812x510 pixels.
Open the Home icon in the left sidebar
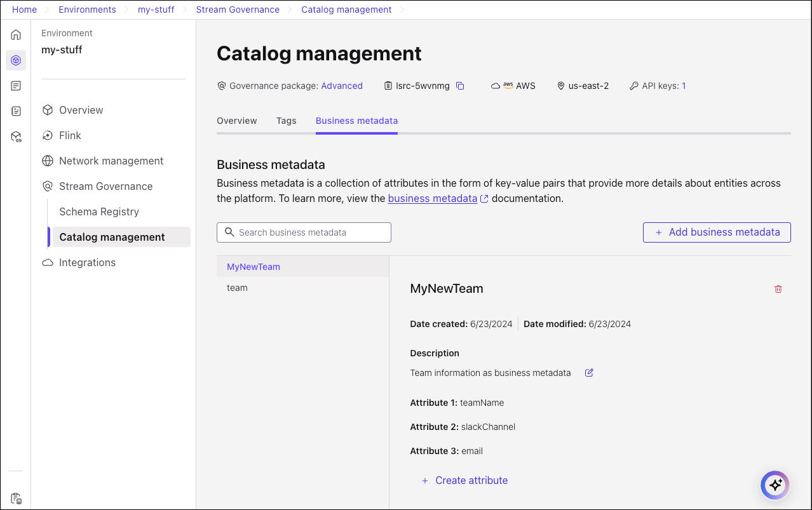click(16, 34)
